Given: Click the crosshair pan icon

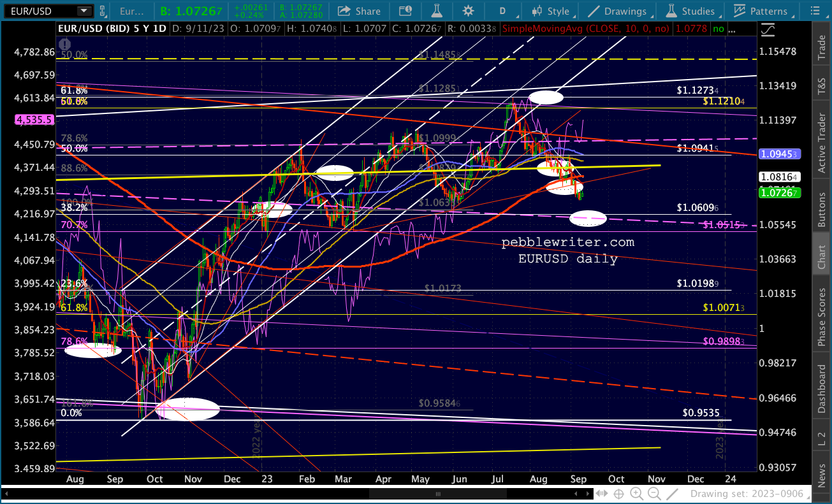Looking at the screenshot, I should (x=618, y=494).
